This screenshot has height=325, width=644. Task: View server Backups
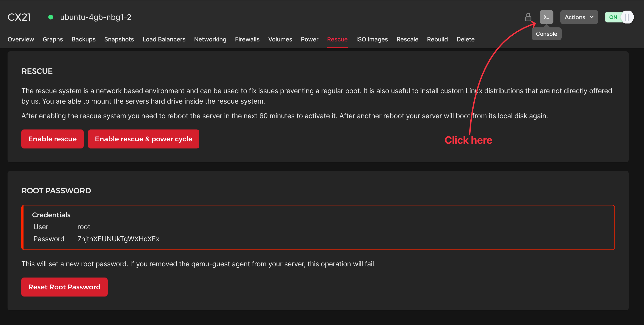coord(83,39)
